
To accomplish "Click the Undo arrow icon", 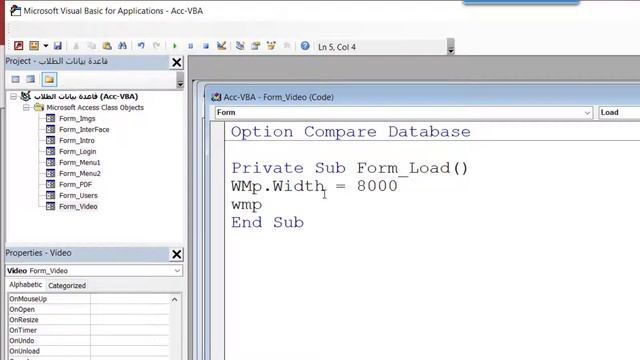I will (x=141, y=46).
